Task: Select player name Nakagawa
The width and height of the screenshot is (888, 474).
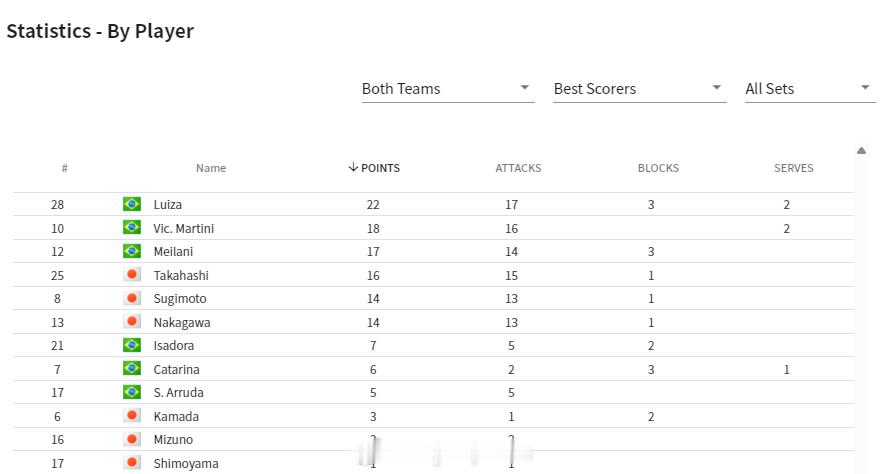Action: (x=182, y=322)
